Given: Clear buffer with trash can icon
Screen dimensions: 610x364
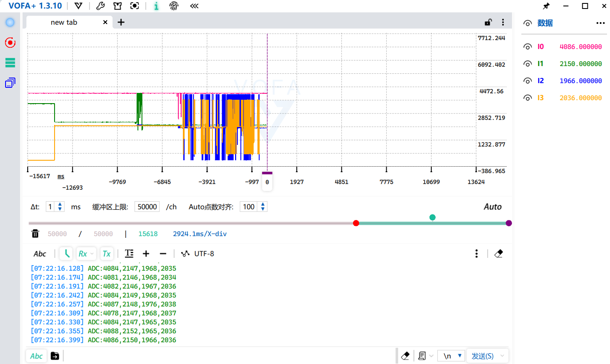Looking at the screenshot, I should point(35,234).
